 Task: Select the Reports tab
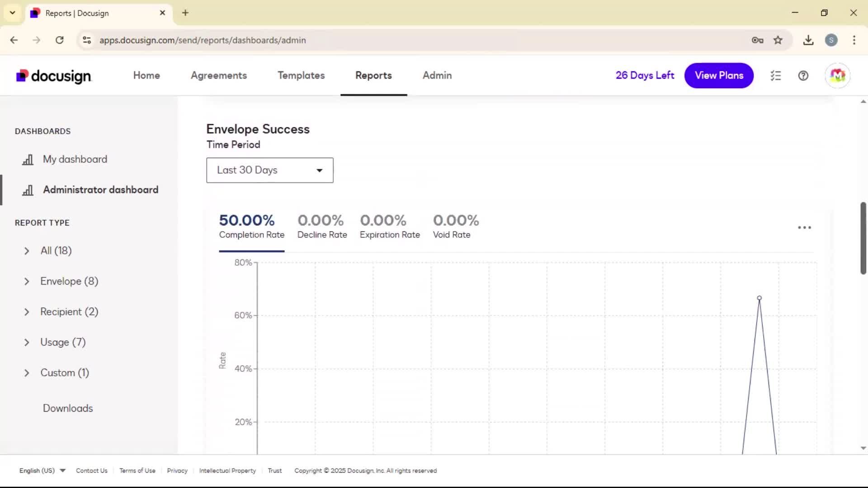point(373,75)
